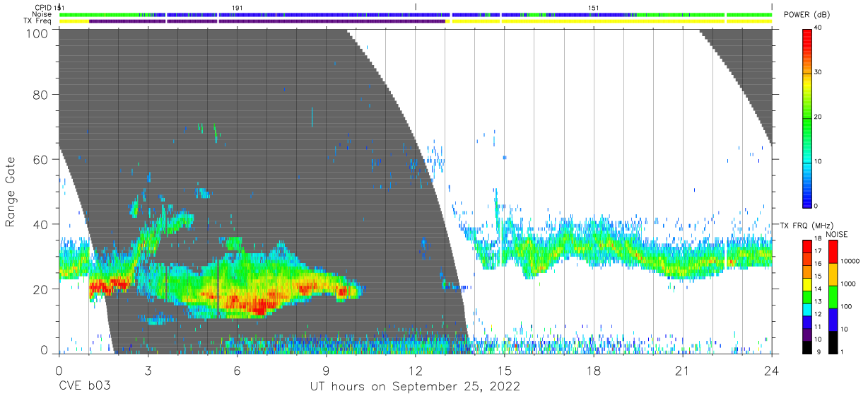The height and width of the screenshot is (401, 868).
Task: Click the 16 label on TX FRQ scale
Action: (818, 263)
